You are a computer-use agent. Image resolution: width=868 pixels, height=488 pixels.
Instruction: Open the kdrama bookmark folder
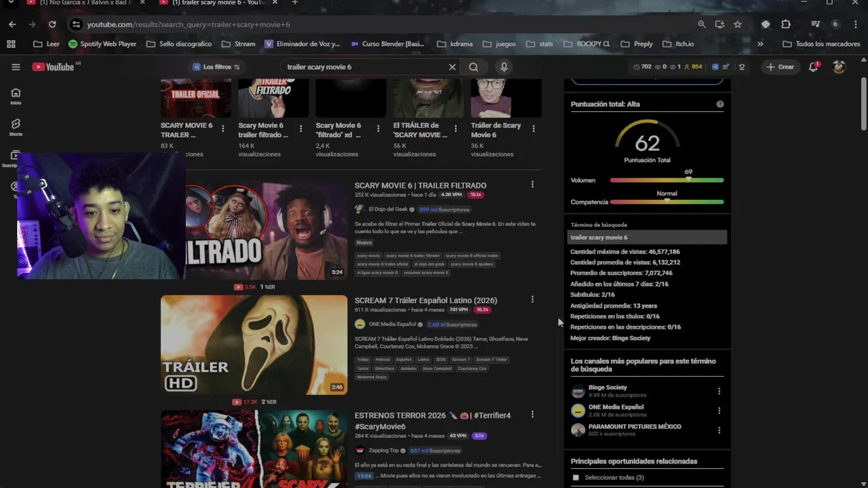(x=455, y=43)
